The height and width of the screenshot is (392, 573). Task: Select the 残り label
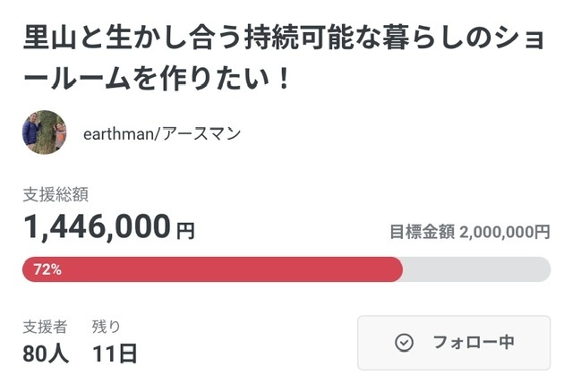(107, 327)
